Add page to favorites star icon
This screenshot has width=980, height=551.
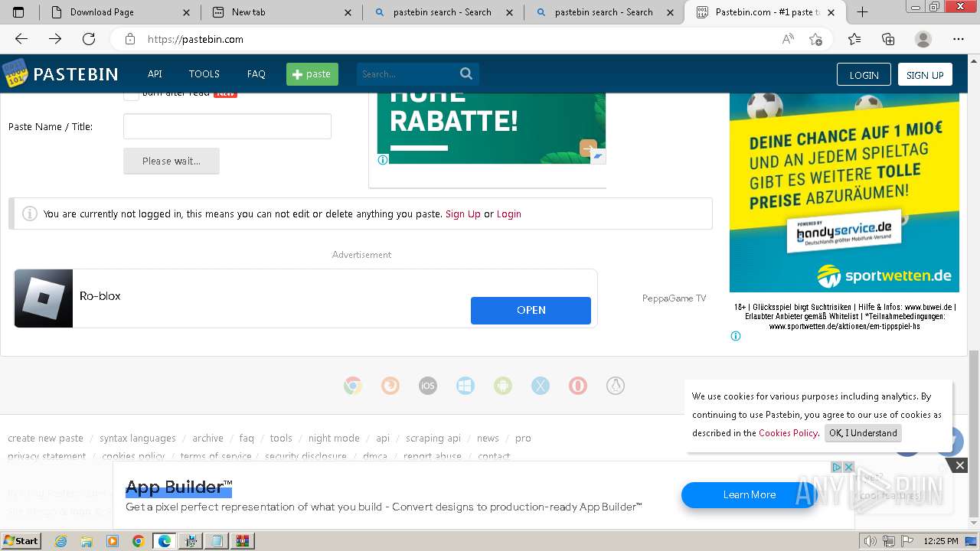click(815, 39)
